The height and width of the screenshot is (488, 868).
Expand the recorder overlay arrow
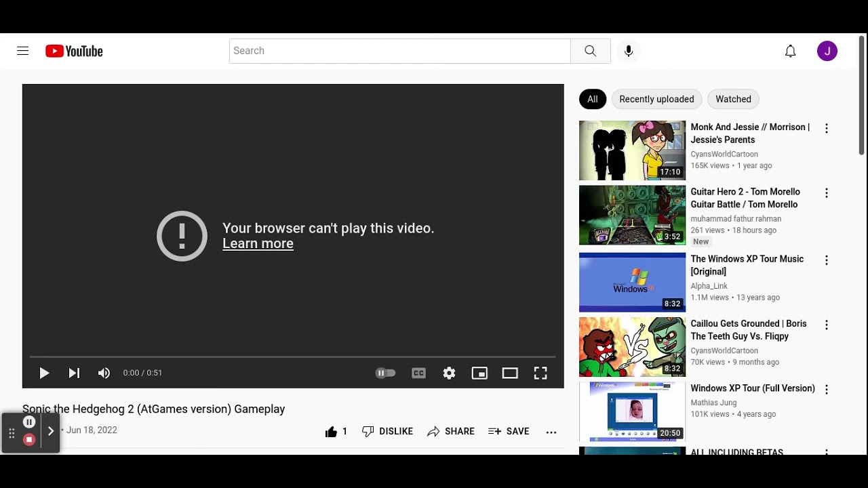point(50,431)
